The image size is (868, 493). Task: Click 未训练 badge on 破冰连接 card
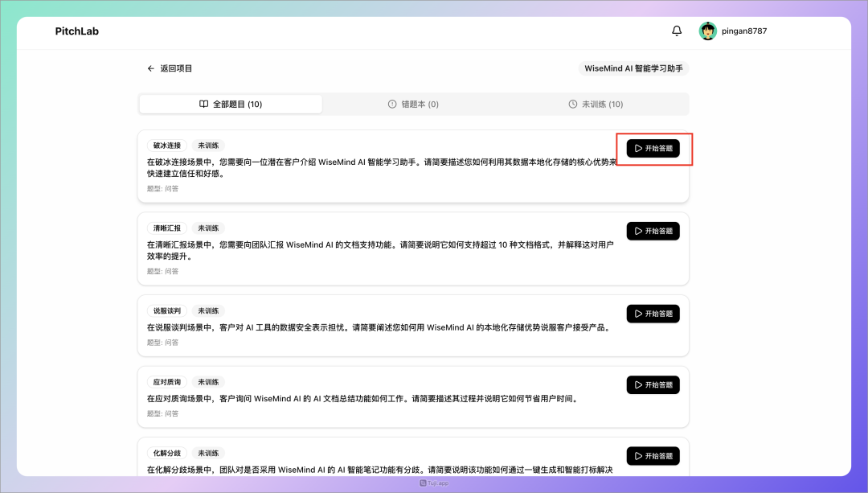(208, 146)
